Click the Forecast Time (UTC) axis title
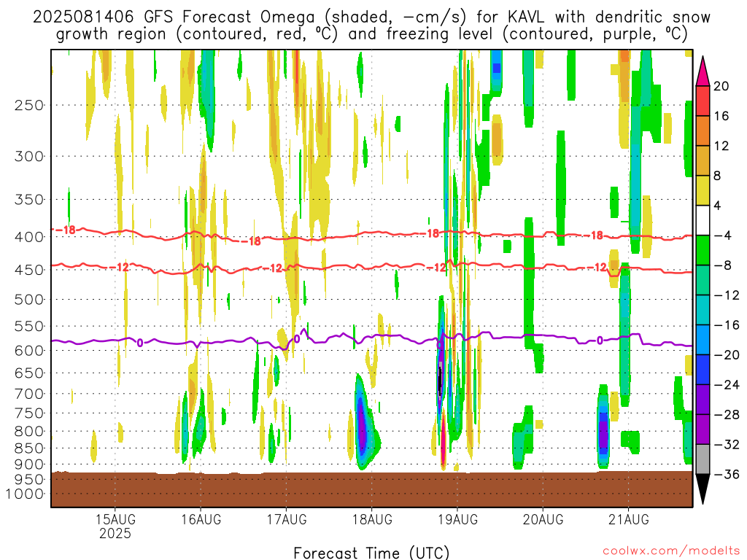The width and height of the screenshot is (747, 560). click(371, 553)
